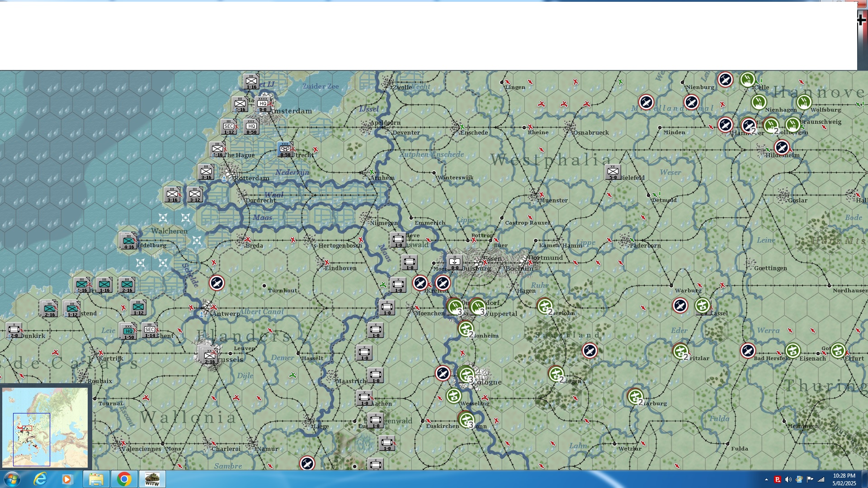Select the unit stack at Brussels
Image resolution: width=868 pixels, height=488 pixels.
click(209, 356)
